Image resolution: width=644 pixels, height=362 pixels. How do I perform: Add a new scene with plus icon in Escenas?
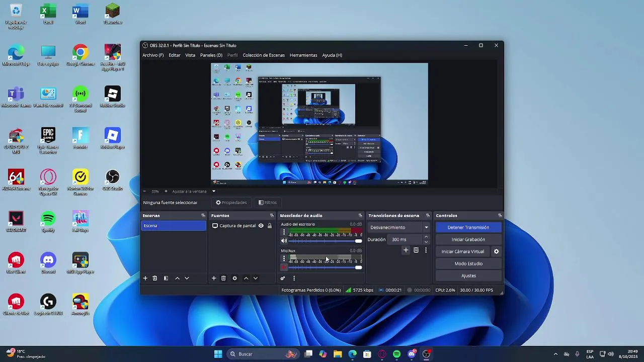click(145, 278)
